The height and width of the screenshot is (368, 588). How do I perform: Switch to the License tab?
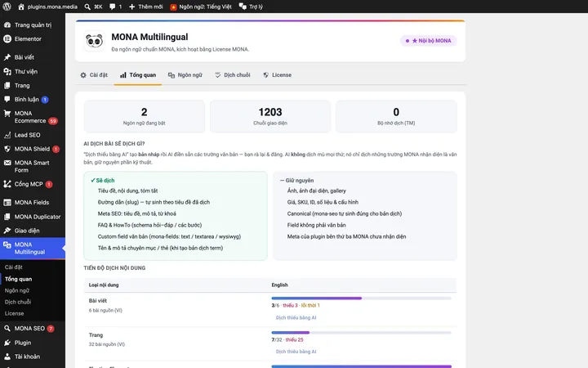pyautogui.click(x=278, y=75)
